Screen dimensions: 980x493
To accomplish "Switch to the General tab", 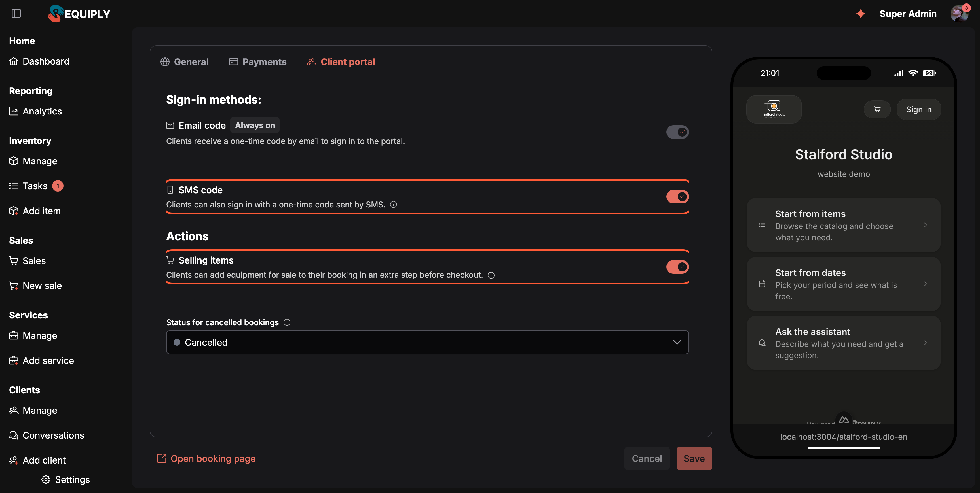I will [x=185, y=62].
